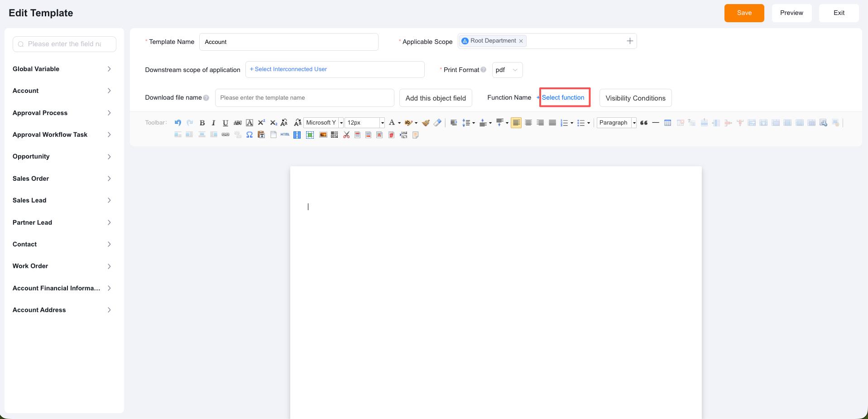Toggle bold formatting
Image resolution: width=868 pixels, height=419 pixels.
click(x=202, y=123)
